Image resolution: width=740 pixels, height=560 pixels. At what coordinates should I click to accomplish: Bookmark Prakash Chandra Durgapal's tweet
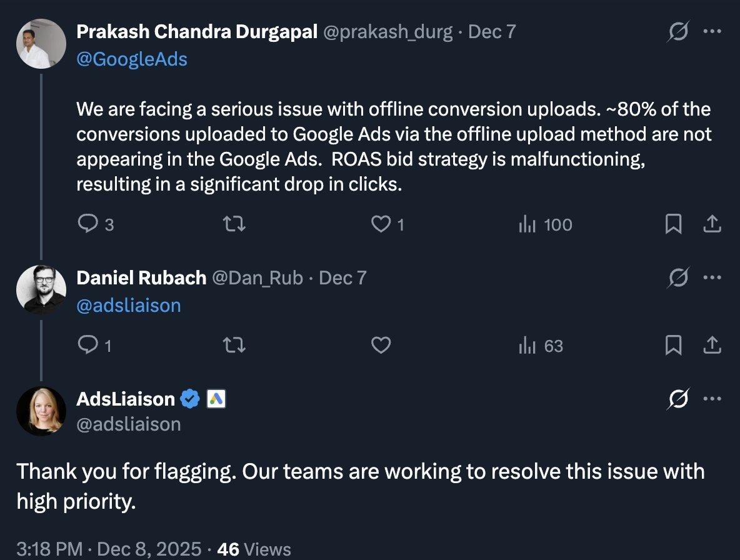click(673, 224)
